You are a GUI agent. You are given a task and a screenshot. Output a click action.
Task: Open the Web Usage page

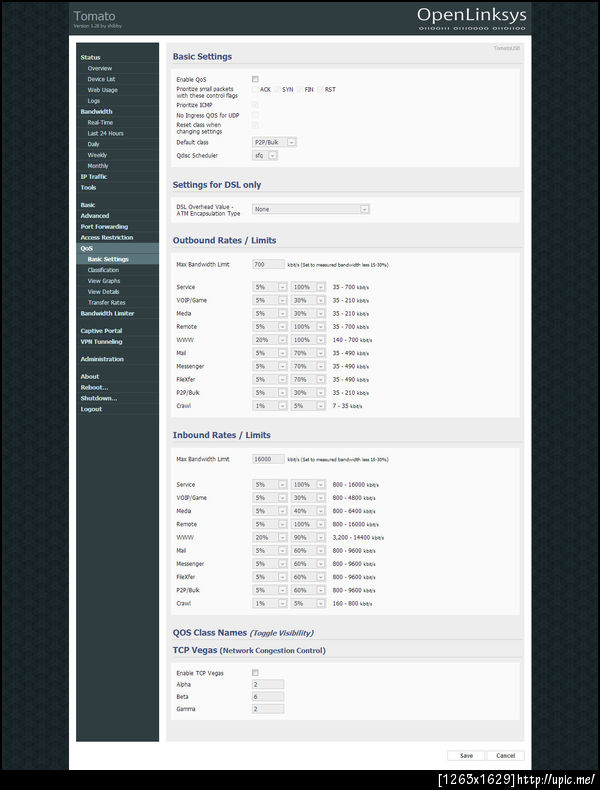click(102, 90)
